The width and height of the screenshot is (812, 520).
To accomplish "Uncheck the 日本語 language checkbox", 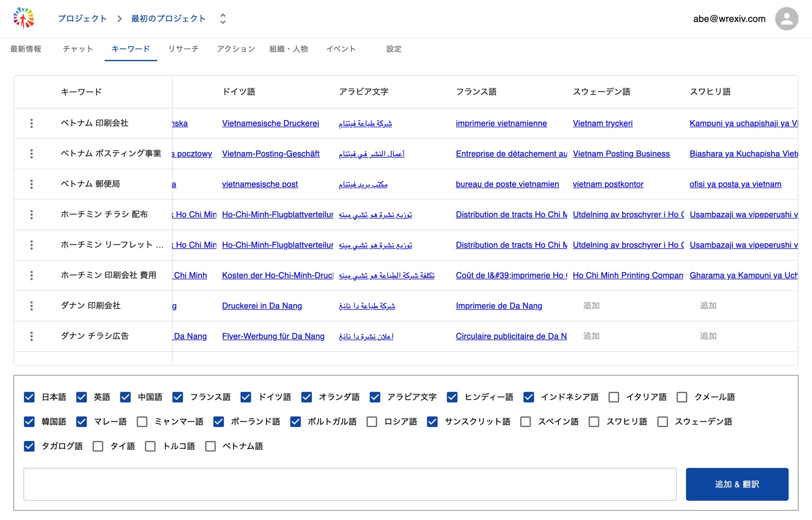I will 29,397.
